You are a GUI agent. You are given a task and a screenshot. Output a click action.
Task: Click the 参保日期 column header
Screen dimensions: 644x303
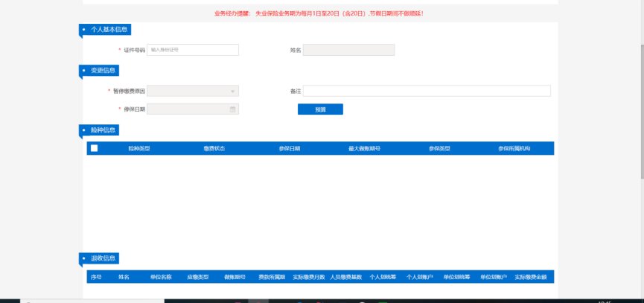(x=290, y=148)
